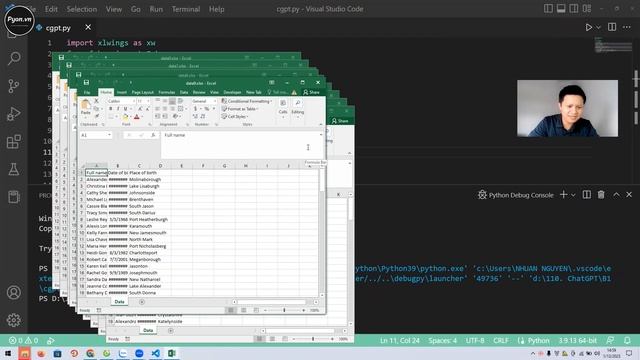Open the Manage gear in activity bar

tap(14, 320)
